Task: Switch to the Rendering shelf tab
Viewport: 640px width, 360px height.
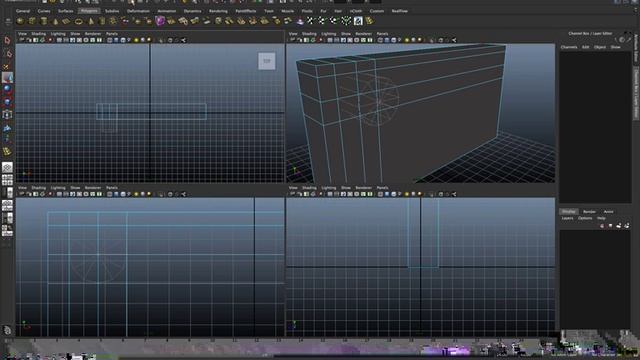Action: click(x=218, y=11)
